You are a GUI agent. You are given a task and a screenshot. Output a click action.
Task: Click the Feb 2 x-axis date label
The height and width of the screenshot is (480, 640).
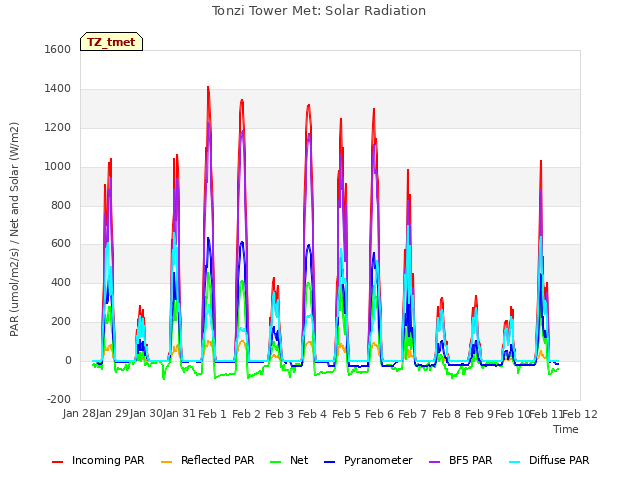(x=246, y=414)
